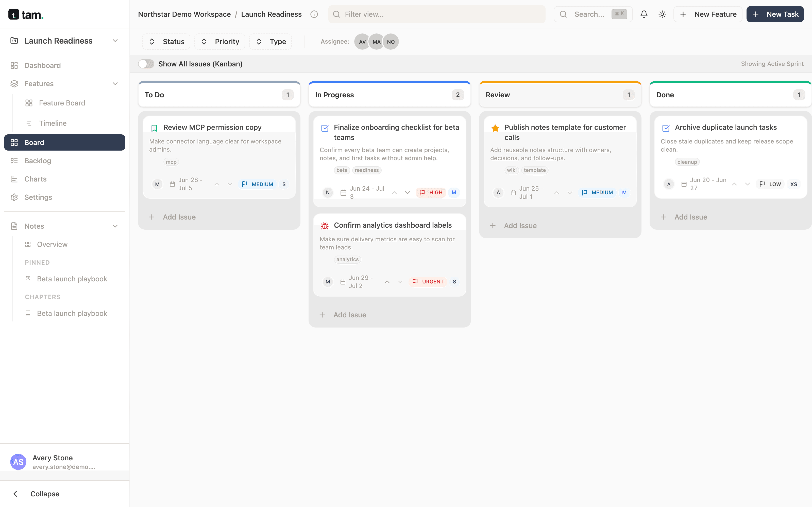Collapse the Notes section chevron

pyautogui.click(x=115, y=226)
